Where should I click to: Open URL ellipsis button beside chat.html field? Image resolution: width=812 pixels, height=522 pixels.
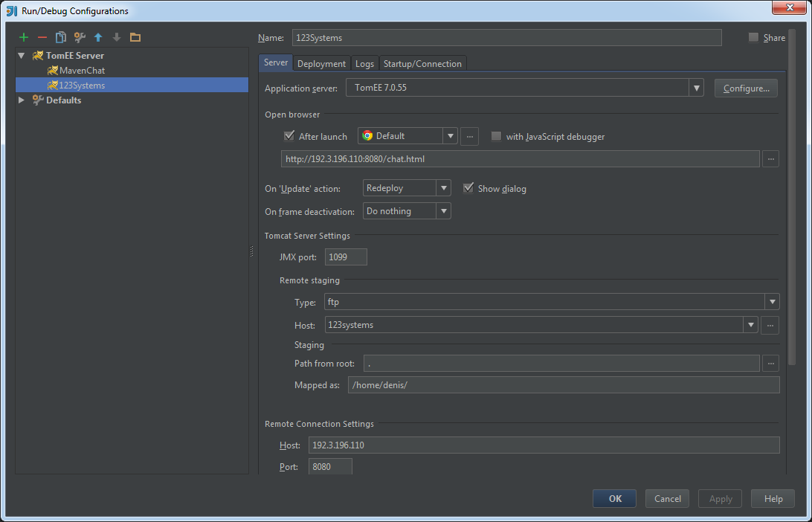[770, 159]
